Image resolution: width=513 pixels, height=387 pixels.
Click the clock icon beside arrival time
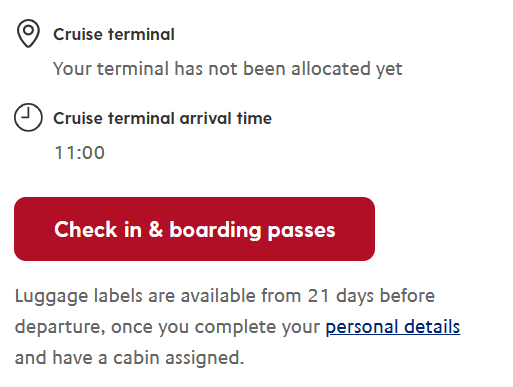28,117
